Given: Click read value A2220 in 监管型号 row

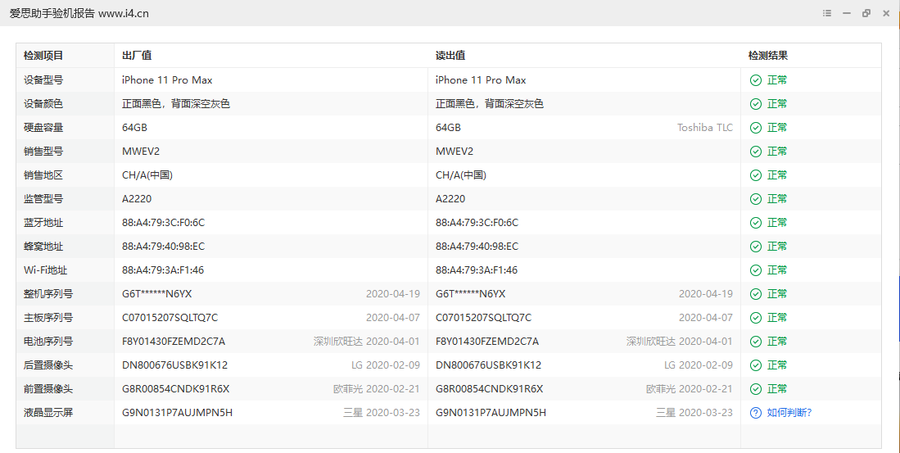Looking at the screenshot, I should 450,199.
